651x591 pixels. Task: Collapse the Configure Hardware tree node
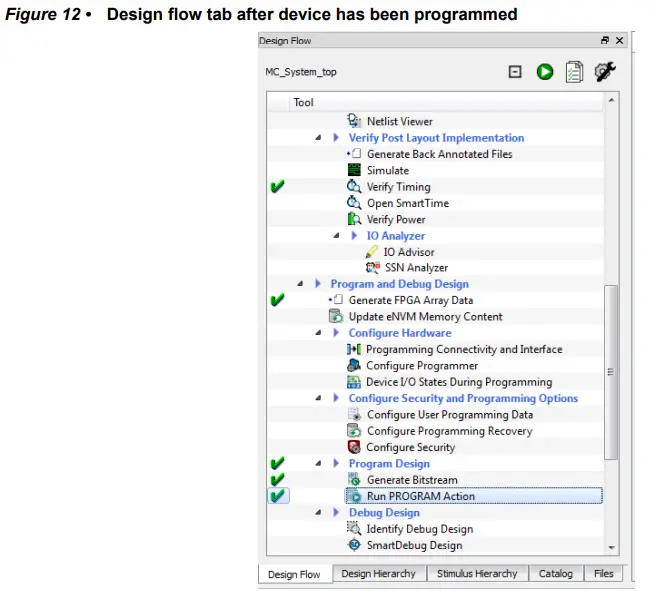319,333
